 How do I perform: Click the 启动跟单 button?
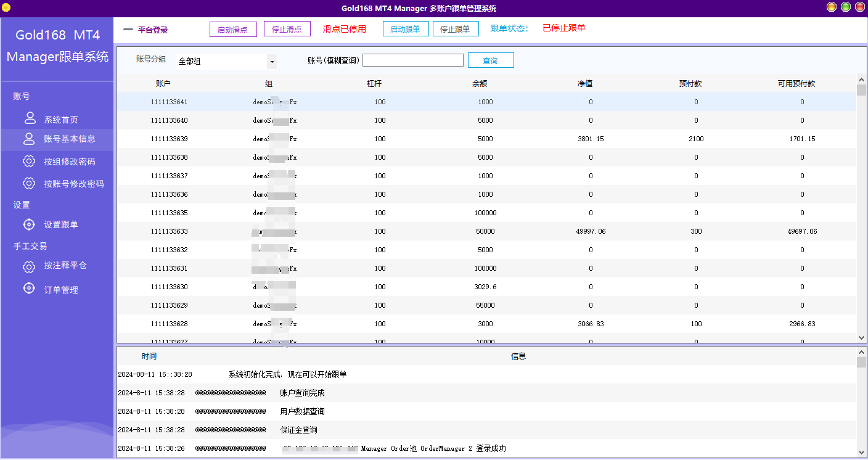point(406,29)
